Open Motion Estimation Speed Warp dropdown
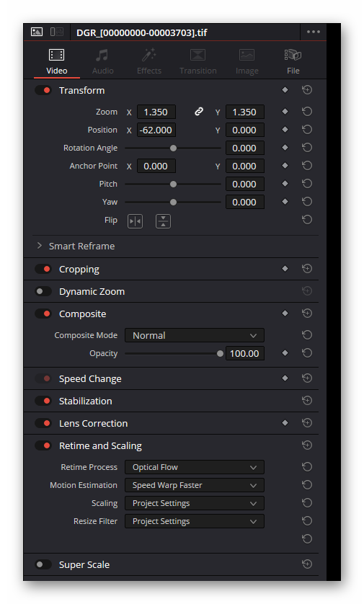 click(x=195, y=485)
